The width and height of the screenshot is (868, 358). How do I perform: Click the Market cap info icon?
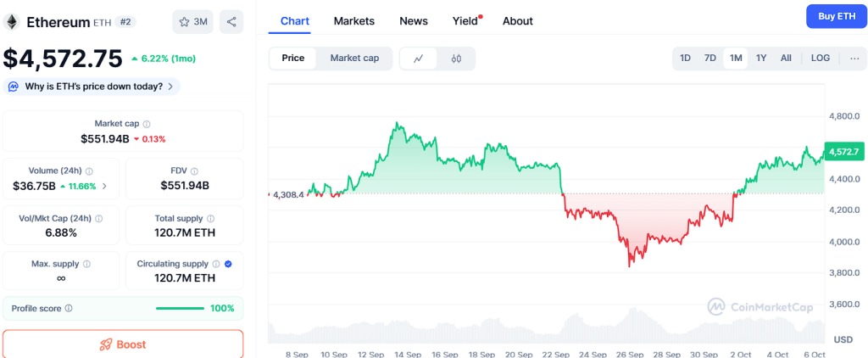pos(147,124)
